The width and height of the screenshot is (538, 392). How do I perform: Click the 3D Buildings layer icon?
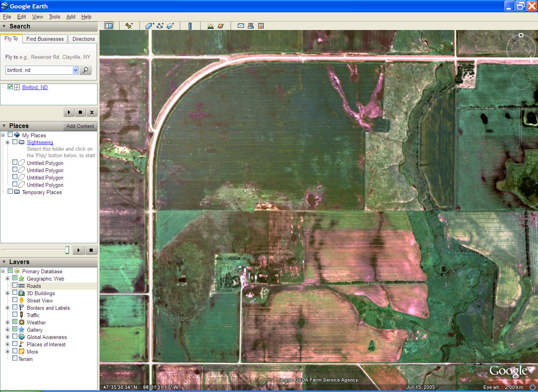(22, 293)
